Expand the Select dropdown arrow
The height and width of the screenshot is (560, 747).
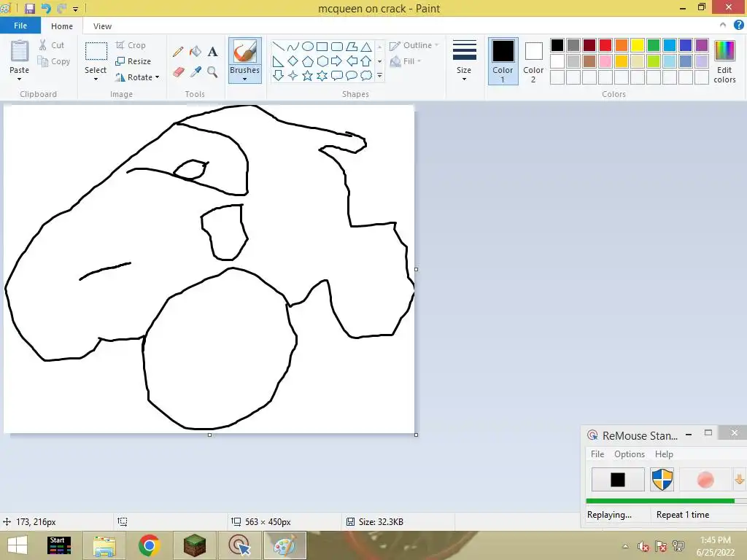96,79
